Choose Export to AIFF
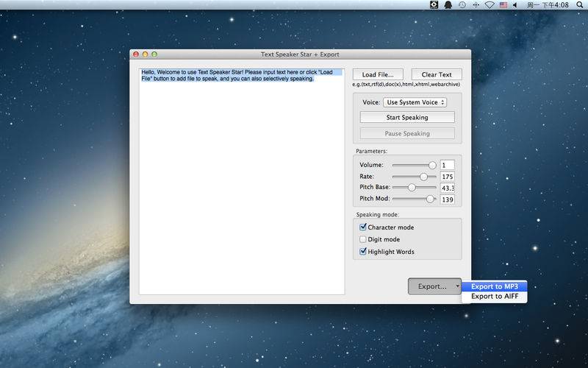588x368 pixels. pyautogui.click(x=494, y=297)
